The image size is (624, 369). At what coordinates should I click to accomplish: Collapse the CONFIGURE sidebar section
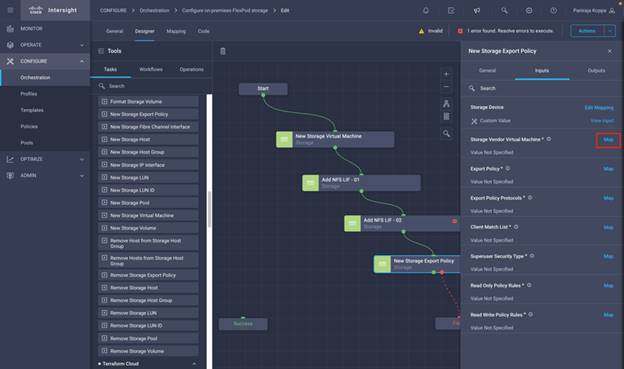pos(82,61)
